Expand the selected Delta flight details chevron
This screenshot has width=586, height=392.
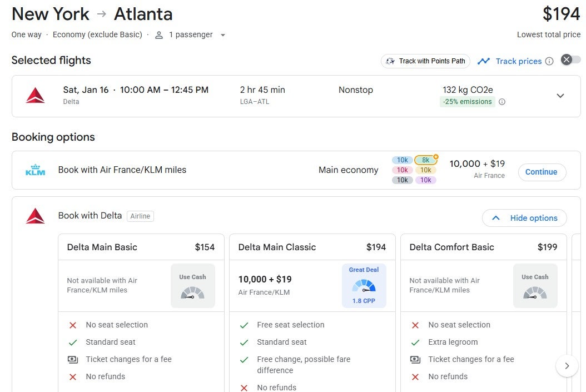coord(560,96)
